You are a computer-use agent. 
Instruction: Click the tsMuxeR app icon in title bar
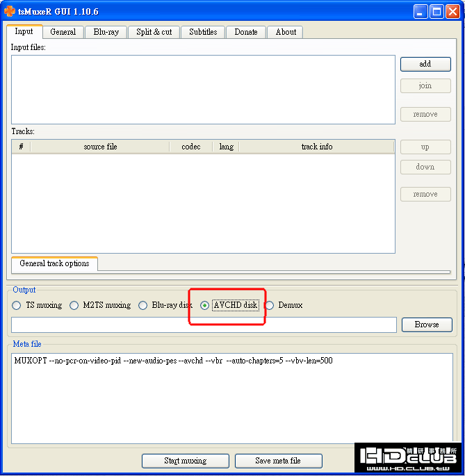[10, 11]
